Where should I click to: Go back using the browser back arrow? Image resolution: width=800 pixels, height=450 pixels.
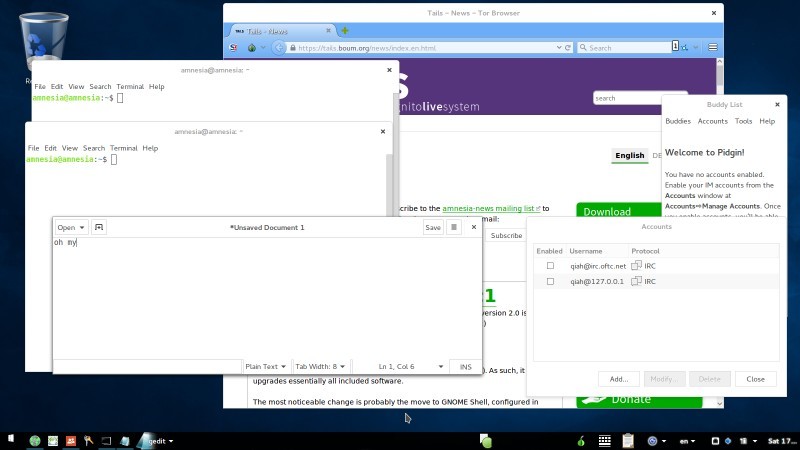[279, 47]
